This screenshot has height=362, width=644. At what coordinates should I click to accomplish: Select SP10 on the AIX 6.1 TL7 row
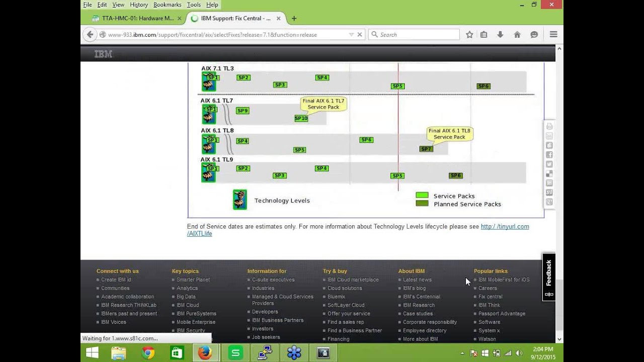pyautogui.click(x=301, y=118)
